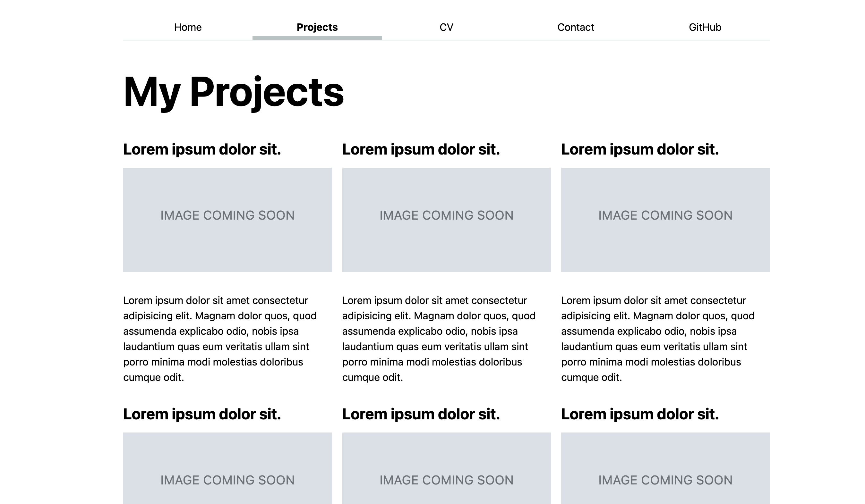The width and height of the screenshot is (865, 504).
Task: Click right image placeholder in second row
Action: [665, 470]
